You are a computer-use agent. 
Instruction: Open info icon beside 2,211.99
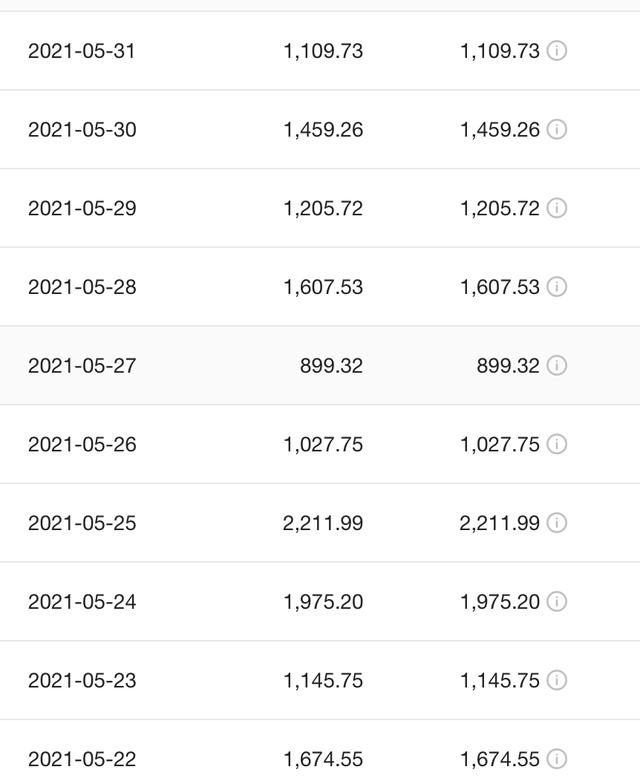coord(556,523)
